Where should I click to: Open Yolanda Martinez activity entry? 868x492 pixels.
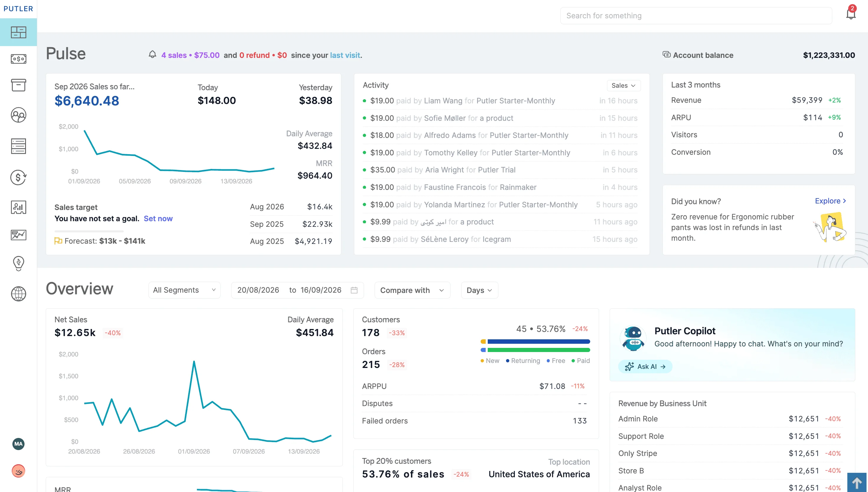[x=500, y=204]
